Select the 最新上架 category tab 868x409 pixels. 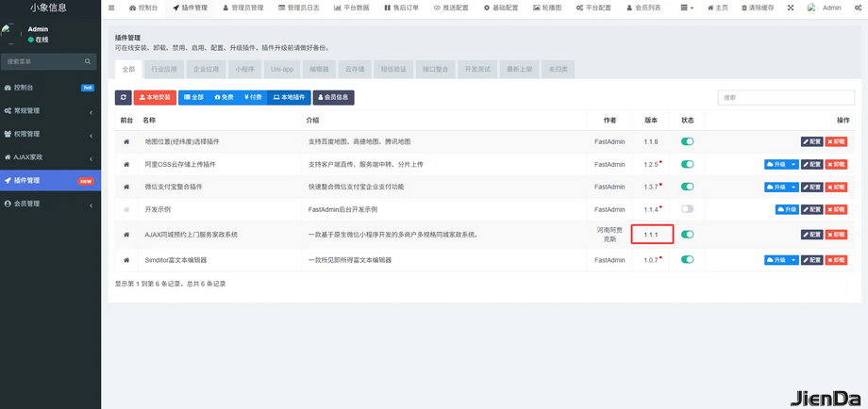(519, 70)
